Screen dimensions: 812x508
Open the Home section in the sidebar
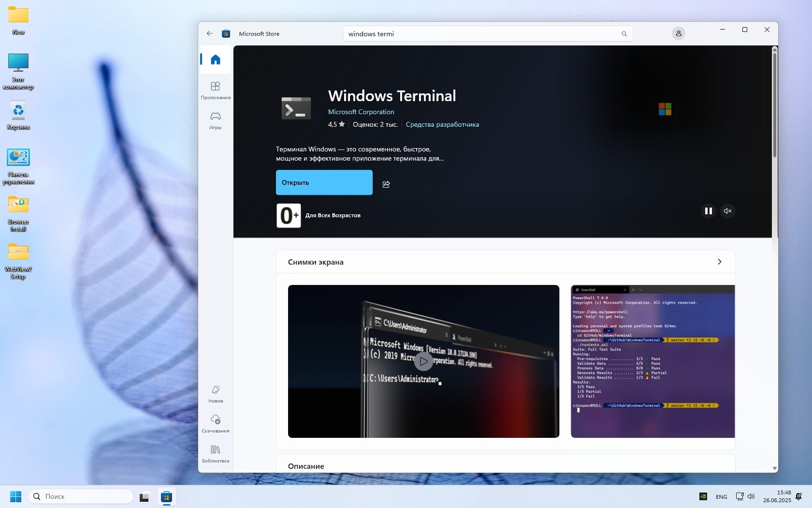click(x=216, y=60)
